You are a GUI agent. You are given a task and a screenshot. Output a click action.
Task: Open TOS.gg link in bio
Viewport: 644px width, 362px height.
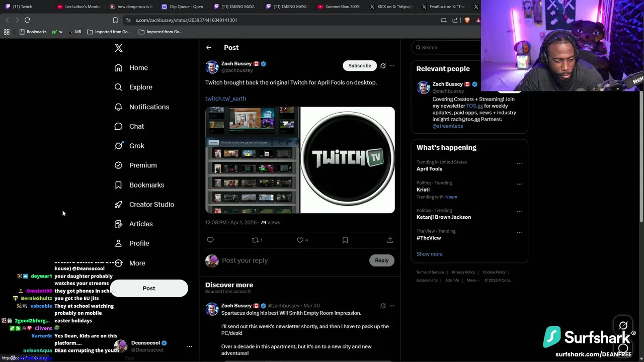pyautogui.click(x=474, y=106)
